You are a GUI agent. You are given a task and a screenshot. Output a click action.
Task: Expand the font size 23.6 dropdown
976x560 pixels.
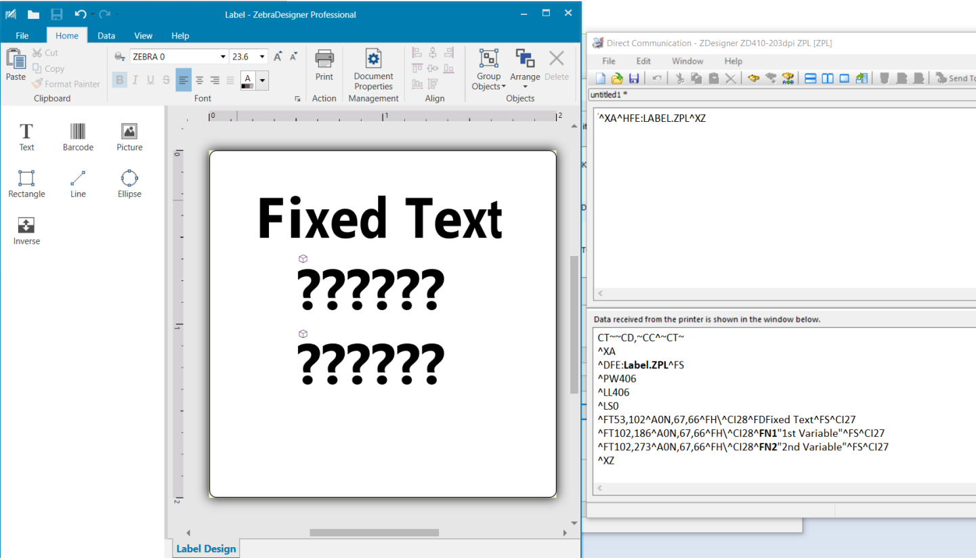[x=262, y=57]
